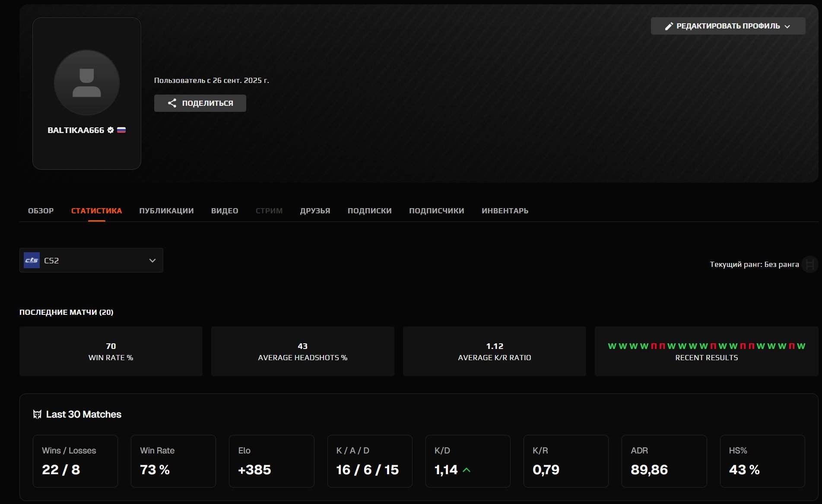Click the pencil icon for editing profile
Viewport: 822px width, 504px height.
click(669, 26)
